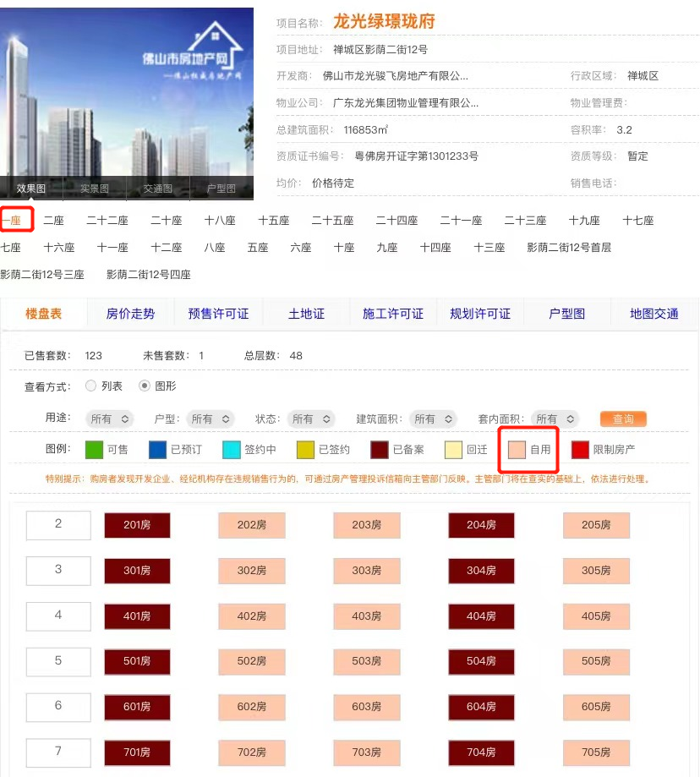Select the 图形 view radio button
This screenshot has height=777, width=700.
pos(145,386)
